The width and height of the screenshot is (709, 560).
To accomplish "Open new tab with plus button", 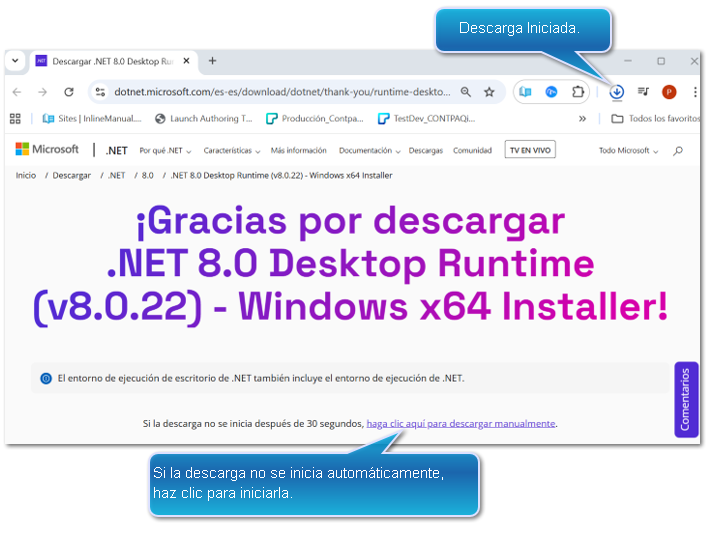I will click(212, 61).
